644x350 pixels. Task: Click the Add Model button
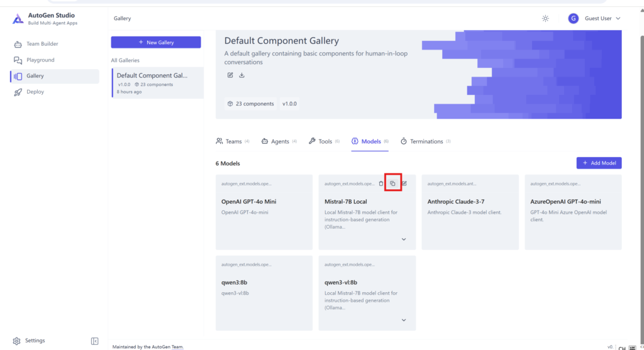point(599,163)
